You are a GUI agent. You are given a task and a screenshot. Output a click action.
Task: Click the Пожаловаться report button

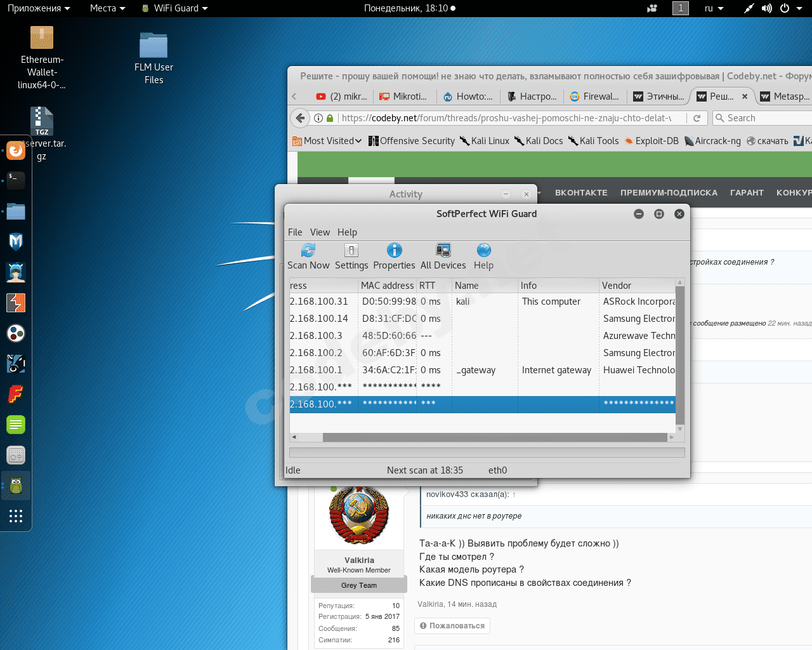click(452, 626)
